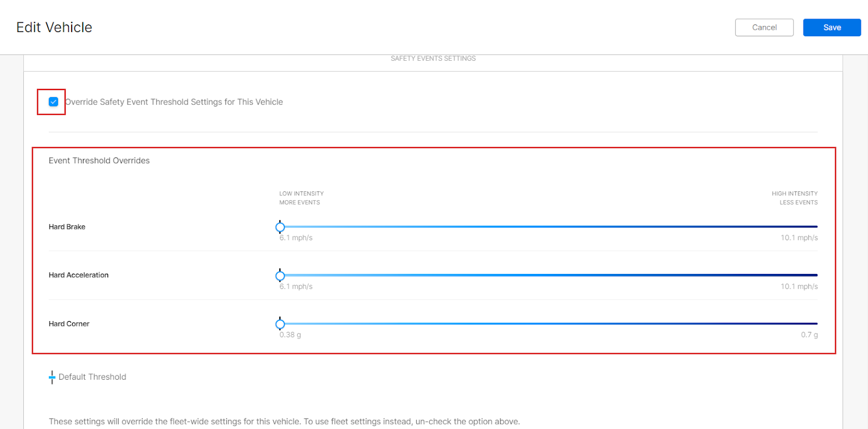Screen dimensions: 868x429
Task: Set Hard Corner to 0.7 g end
Action: [816, 324]
